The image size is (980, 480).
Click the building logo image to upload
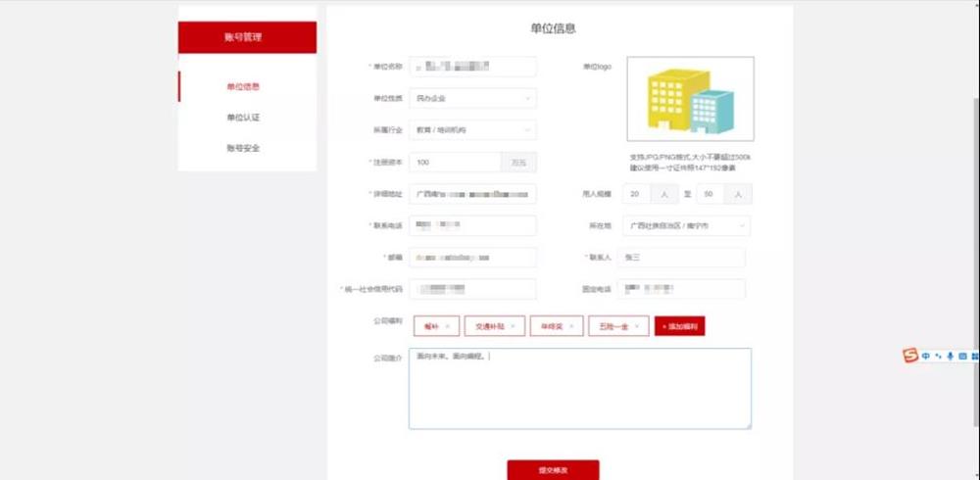point(690,99)
